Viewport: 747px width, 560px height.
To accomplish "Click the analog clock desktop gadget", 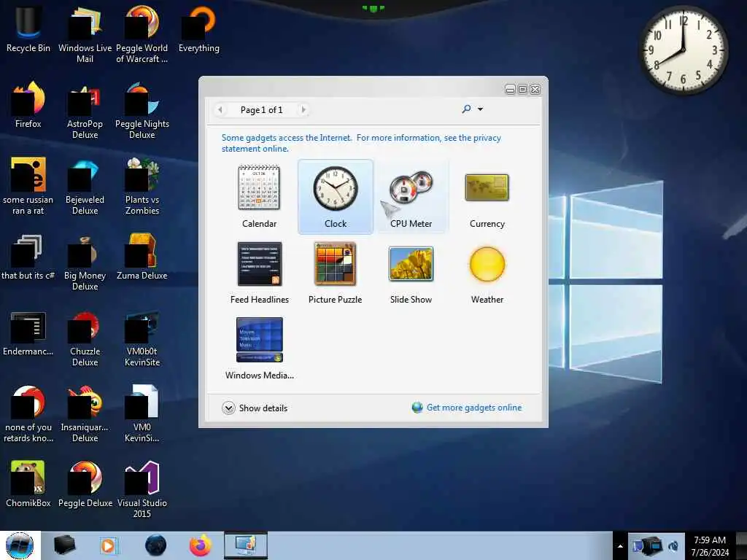I will click(683, 50).
